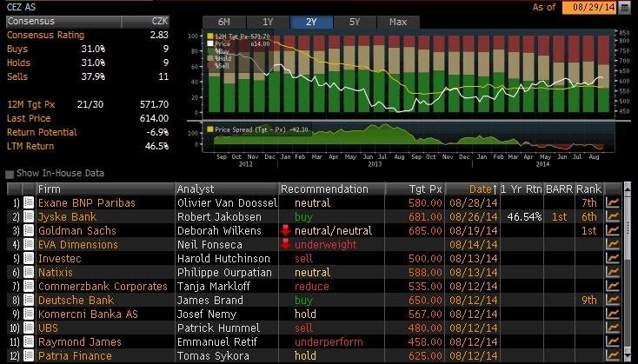Image resolution: width=638 pixels, height=364 pixels.
Task: Open the report document icon for Deutsche Bank
Action: [x=29, y=300]
